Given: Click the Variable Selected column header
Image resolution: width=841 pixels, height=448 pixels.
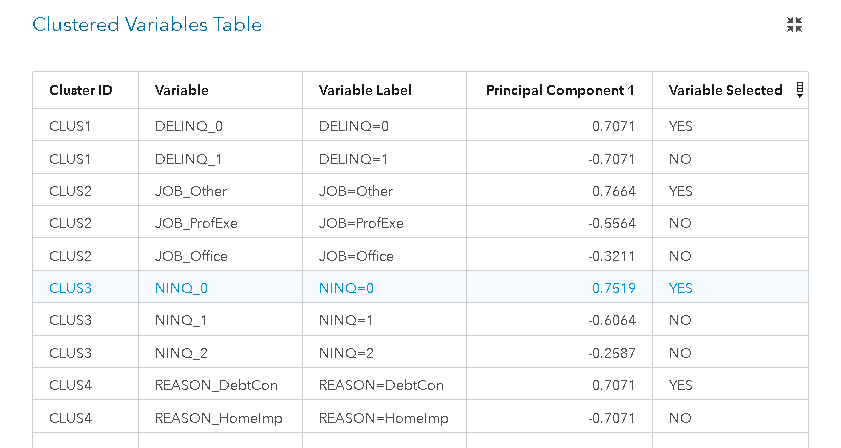Looking at the screenshot, I should [x=725, y=90].
